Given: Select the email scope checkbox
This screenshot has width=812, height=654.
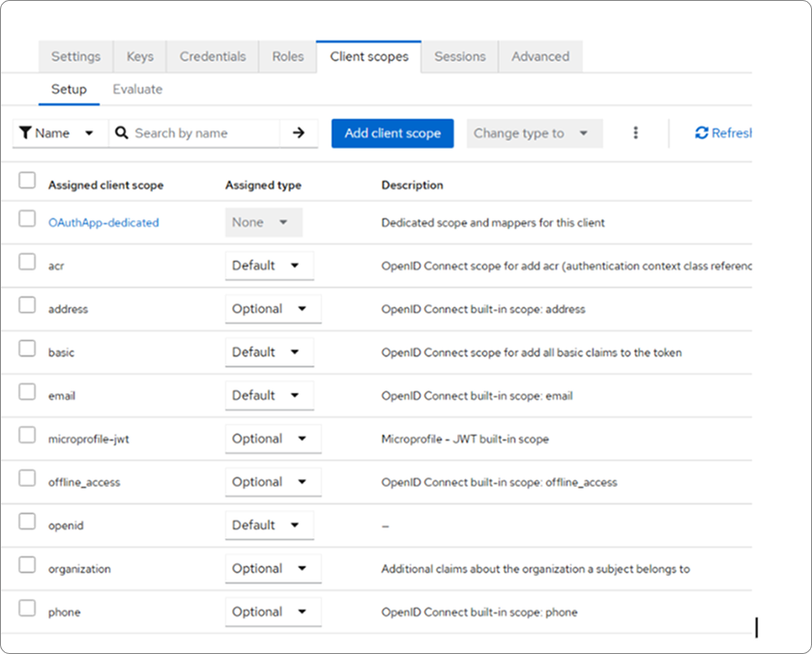Looking at the screenshot, I should 27,391.
